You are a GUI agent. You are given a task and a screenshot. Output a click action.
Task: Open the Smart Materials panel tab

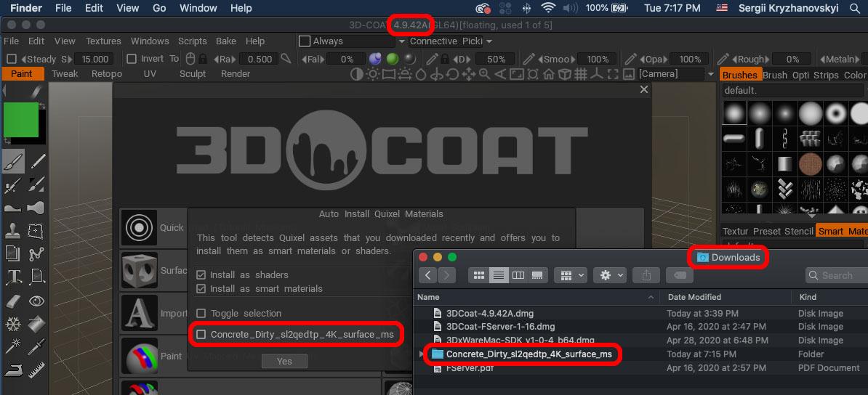[841, 231]
